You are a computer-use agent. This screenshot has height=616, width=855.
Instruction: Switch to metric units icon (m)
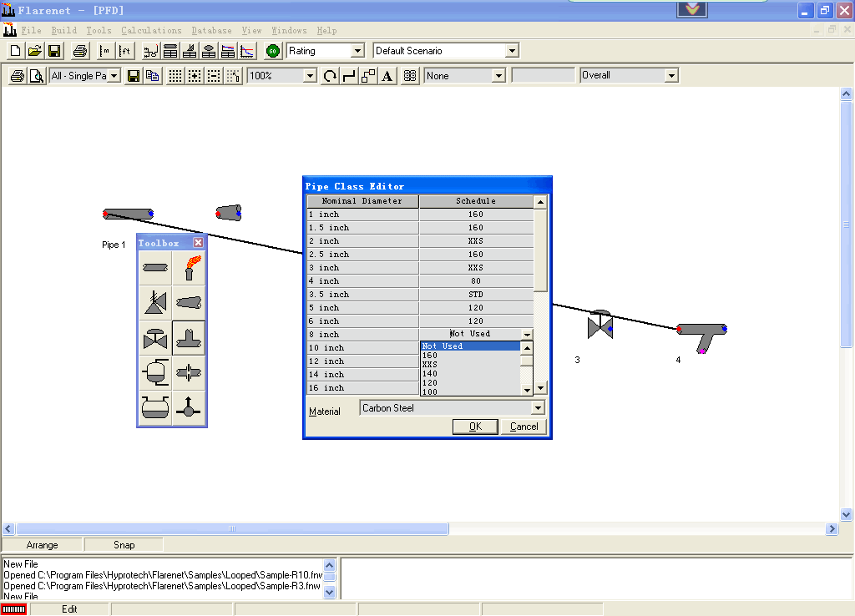pos(104,51)
